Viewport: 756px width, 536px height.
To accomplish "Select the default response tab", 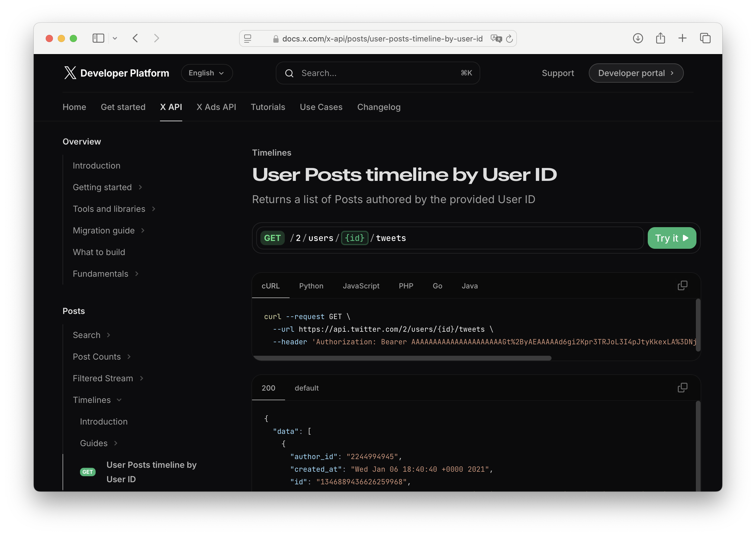I will (x=306, y=388).
